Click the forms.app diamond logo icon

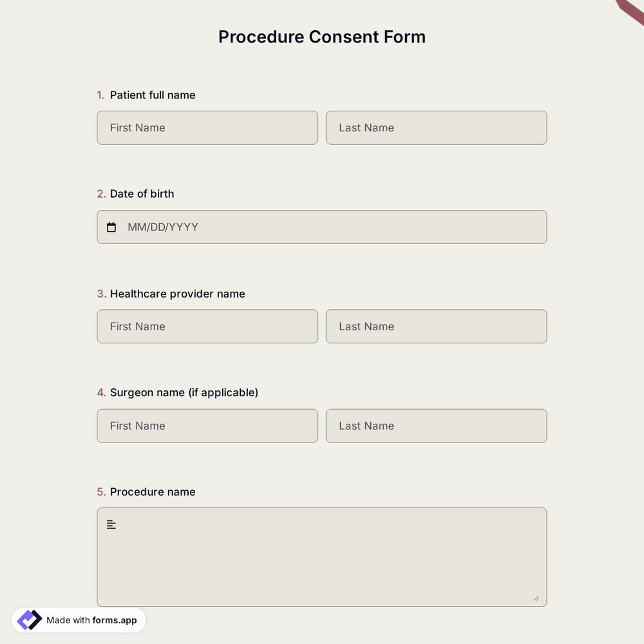point(28,620)
